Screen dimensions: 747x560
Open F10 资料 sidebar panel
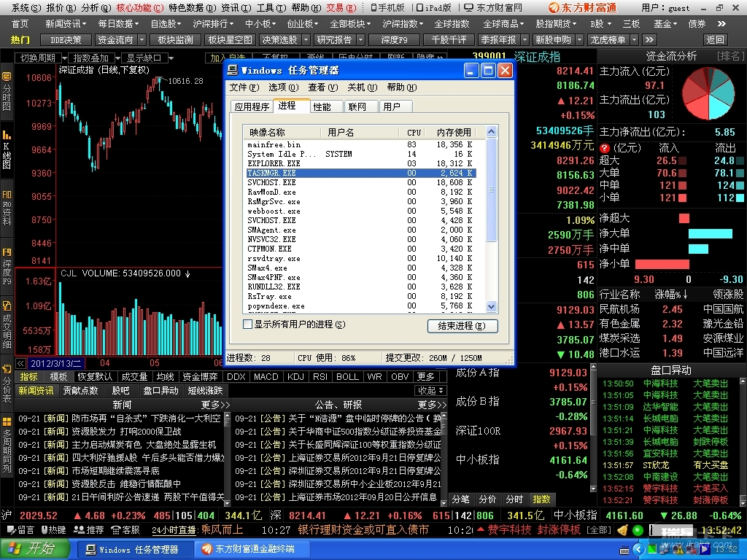point(7,207)
